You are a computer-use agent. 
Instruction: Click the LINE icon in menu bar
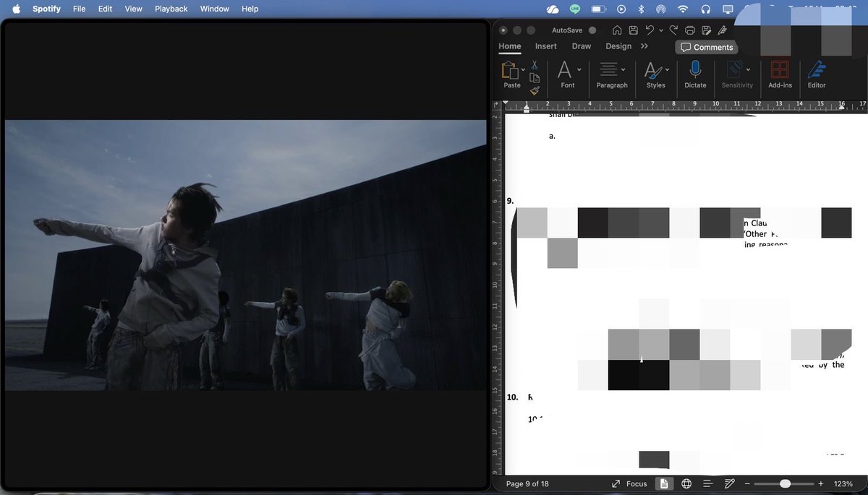575,9
